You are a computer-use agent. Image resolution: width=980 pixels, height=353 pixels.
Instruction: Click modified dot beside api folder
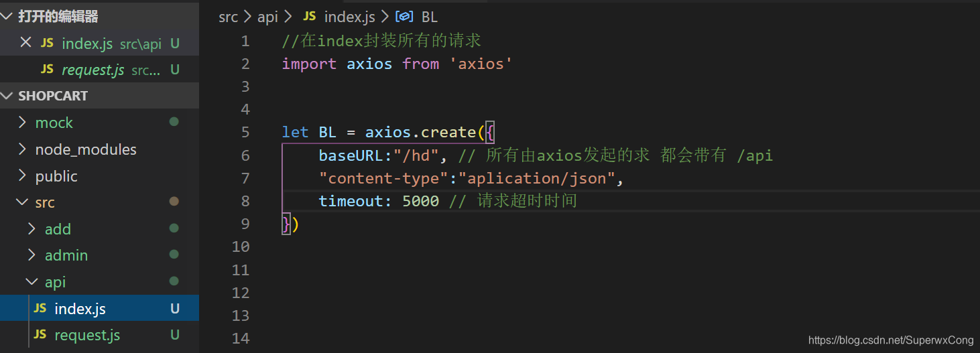pyautogui.click(x=174, y=281)
